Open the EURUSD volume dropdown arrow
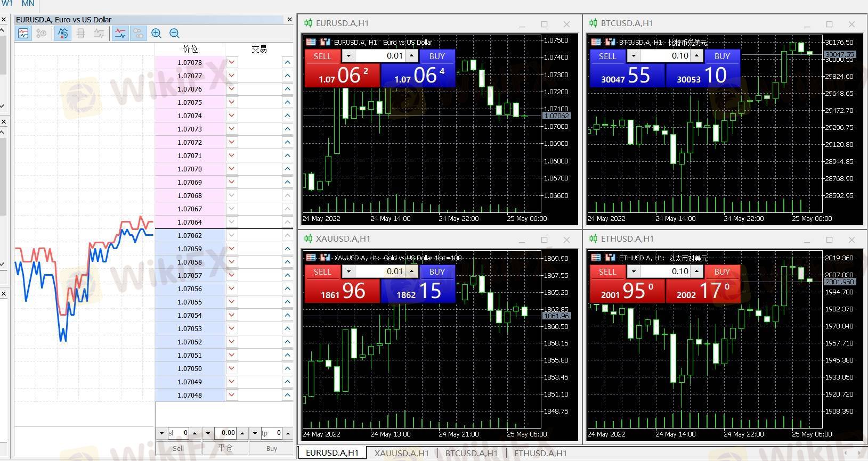 click(348, 56)
